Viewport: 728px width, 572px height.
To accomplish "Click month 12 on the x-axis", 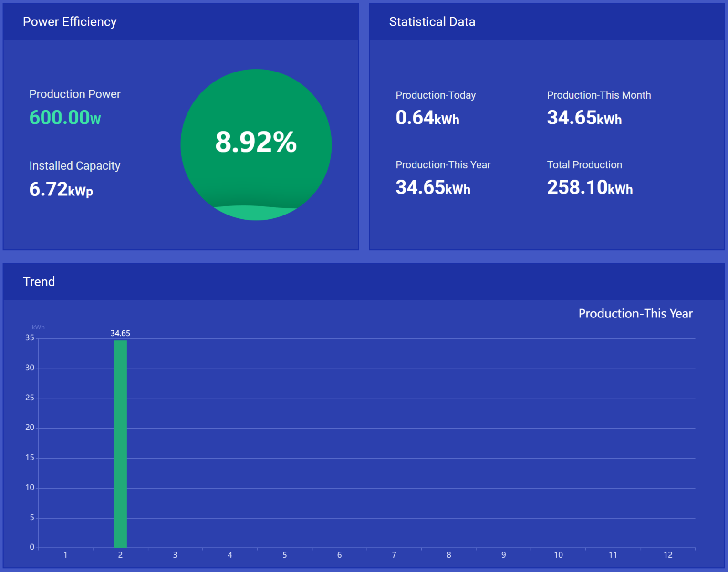I will [667, 555].
